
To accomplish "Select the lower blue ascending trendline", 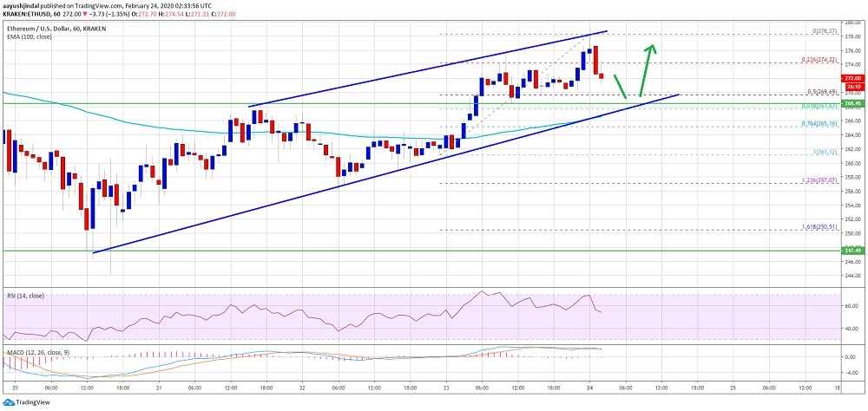I will click(x=385, y=173).
